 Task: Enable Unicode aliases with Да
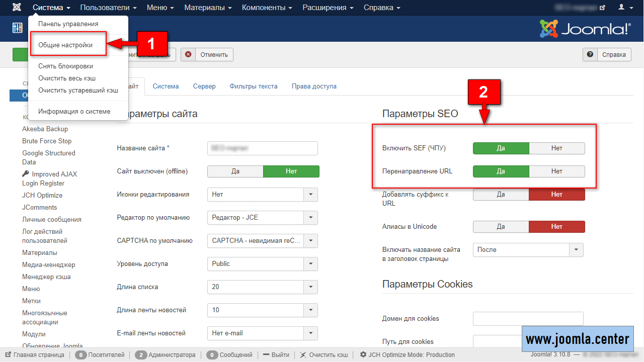pyautogui.click(x=501, y=226)
